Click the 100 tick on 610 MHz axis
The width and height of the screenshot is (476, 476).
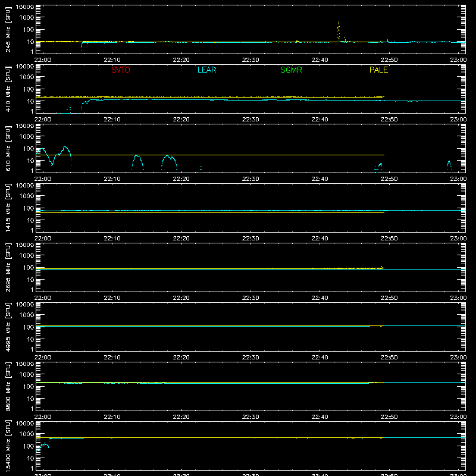29,149
